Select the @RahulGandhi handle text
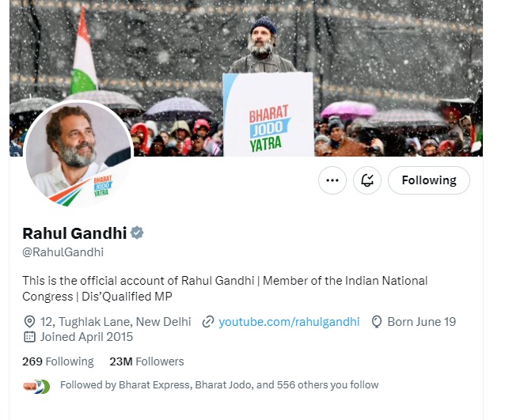 pos(63,252)
